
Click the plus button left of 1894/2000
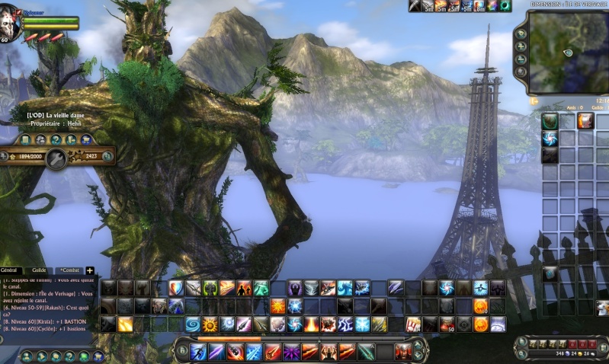[4, 156]
